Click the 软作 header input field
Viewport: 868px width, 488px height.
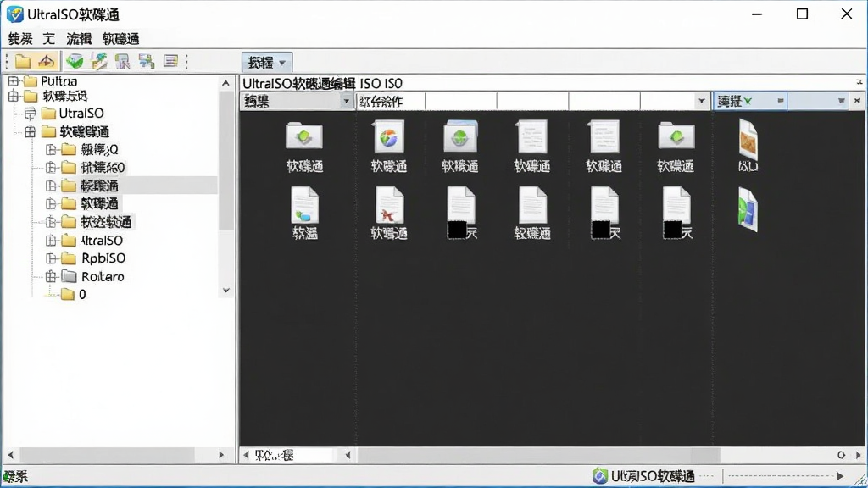[x=391, y=102]
